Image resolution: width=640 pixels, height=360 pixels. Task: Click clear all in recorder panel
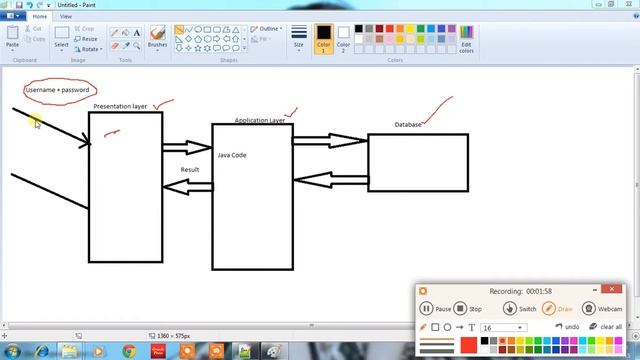point(606,327)
